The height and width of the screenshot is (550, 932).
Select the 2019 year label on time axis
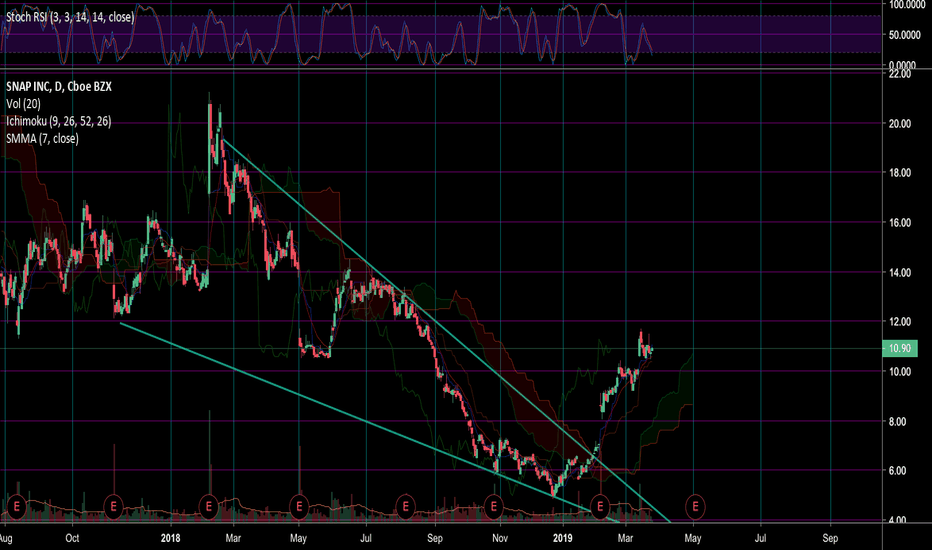[562, 538]
